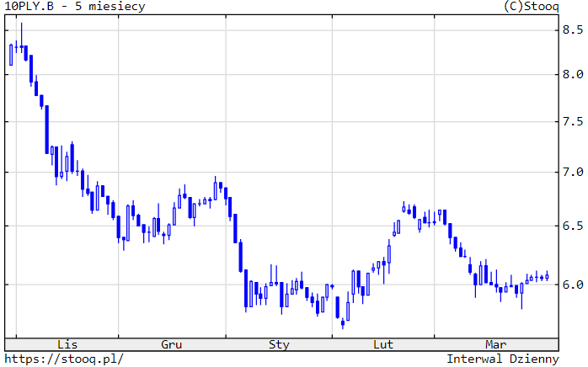588x367 pixels.
Task: Select the Sty month label on the time axis
Action: coord(279,344)
